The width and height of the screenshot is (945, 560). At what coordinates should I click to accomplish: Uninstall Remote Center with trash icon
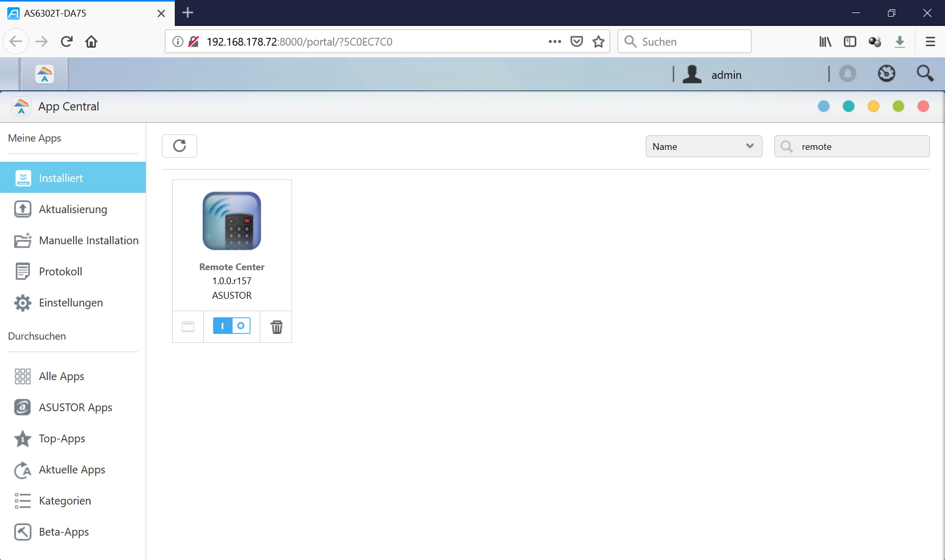pos(276,327)
